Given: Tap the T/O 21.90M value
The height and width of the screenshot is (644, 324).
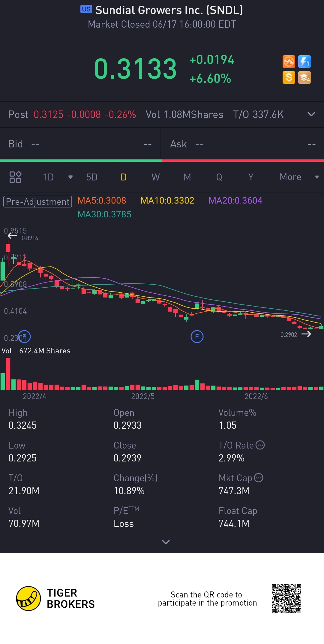Looking at the screenshot, I should point(24,491).
